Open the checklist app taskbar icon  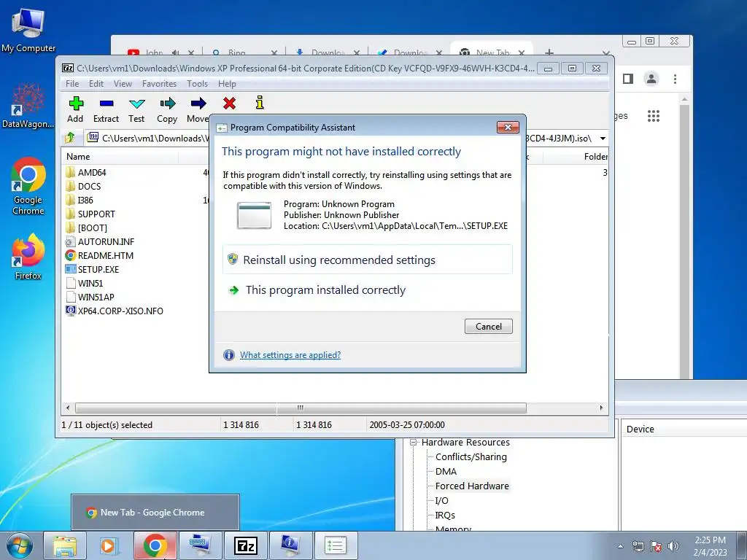point(336,545)
